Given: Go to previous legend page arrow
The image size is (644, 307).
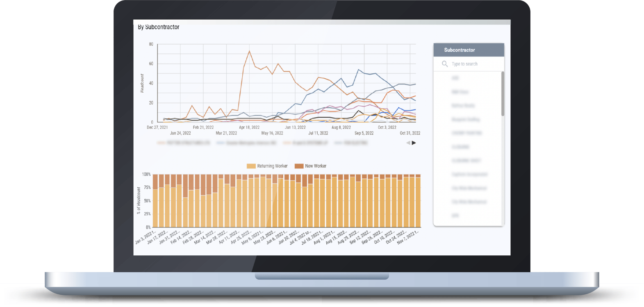Looking at the screenshot, I should [x=408, y=143].
